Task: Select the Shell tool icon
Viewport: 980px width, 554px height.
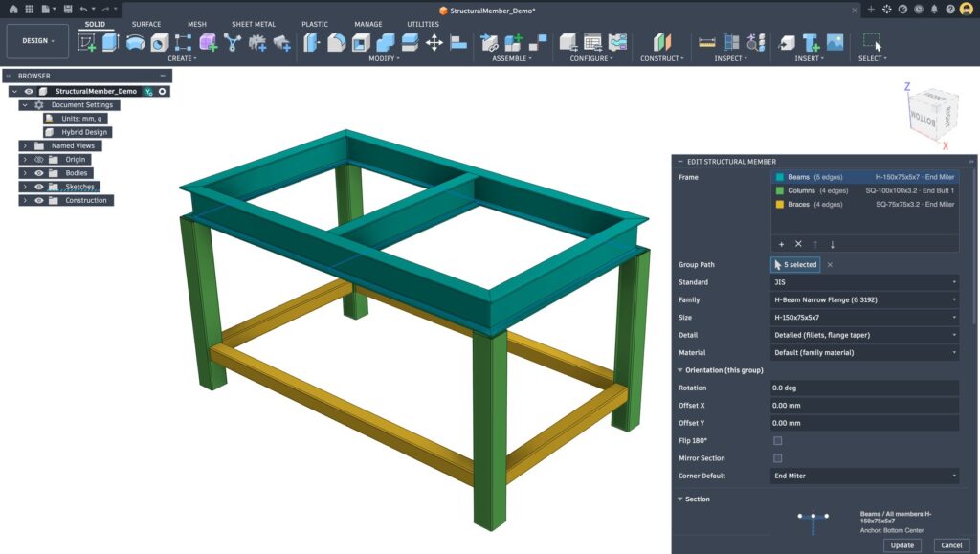Action: point(361,42)
